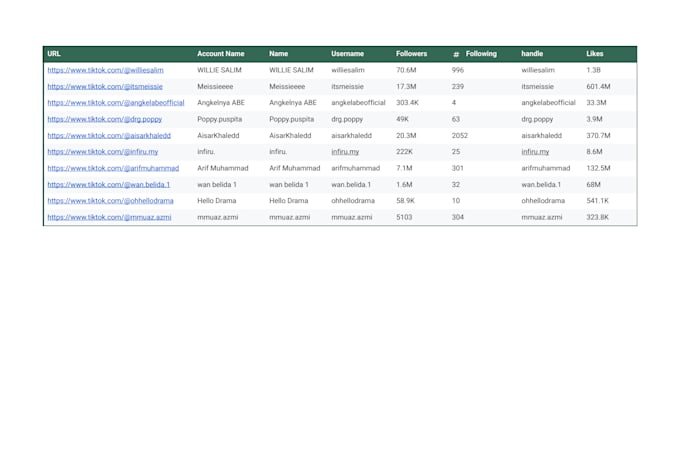Open the infiru.my profile URL in URL column
The image size is (680, 459).
[103, 152]
